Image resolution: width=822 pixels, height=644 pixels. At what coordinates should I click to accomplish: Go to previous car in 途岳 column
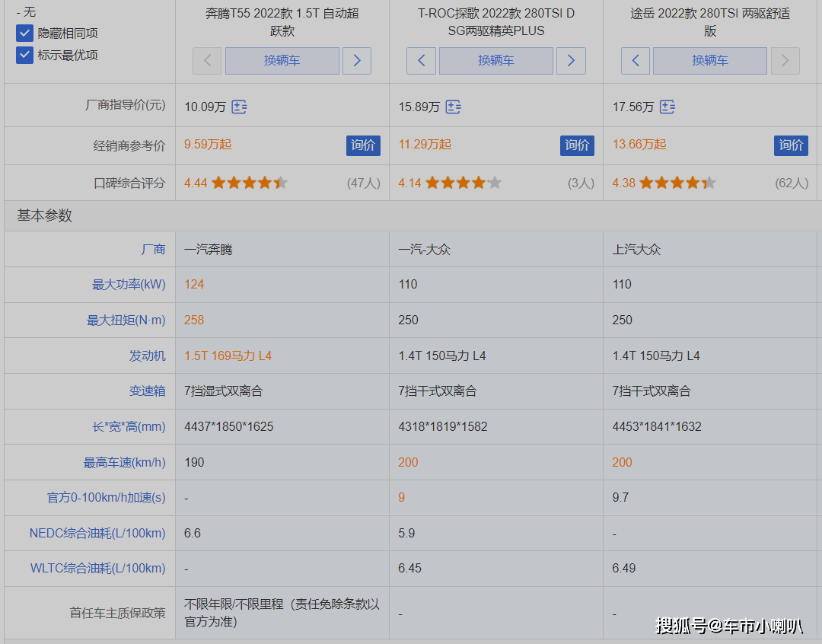[x=636, y=61]
